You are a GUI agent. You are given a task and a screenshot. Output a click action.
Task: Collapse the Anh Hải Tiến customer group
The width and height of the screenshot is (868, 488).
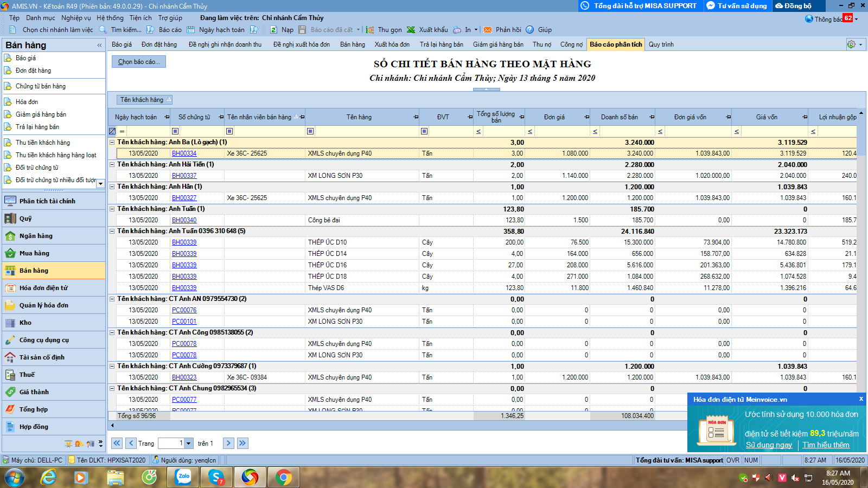click(x=112, y=164)
